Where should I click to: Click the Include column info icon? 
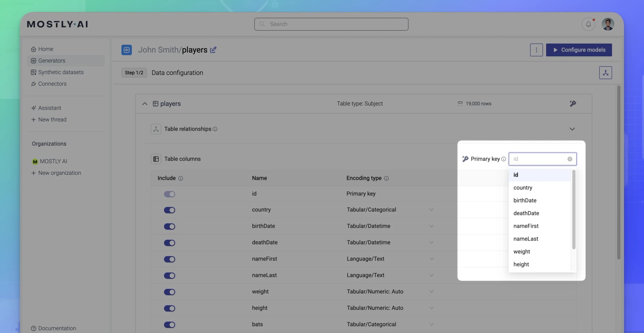click(x=180, y=178)
